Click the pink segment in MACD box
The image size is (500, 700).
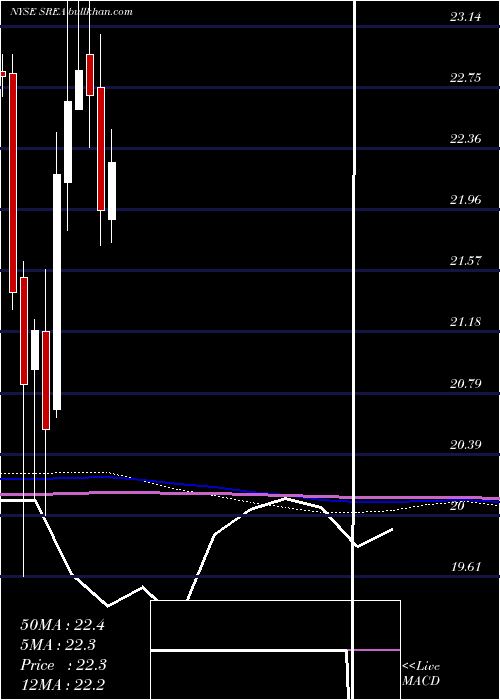point(374,650)
